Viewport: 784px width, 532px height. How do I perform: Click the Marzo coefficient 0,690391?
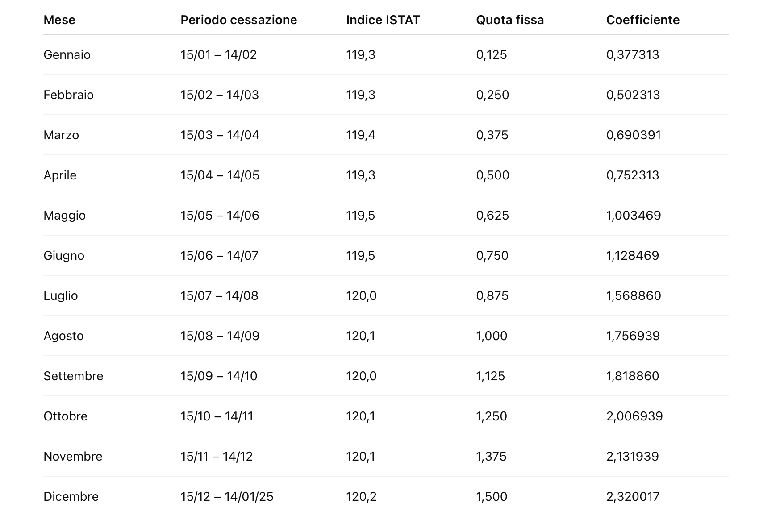pos(633,135)
